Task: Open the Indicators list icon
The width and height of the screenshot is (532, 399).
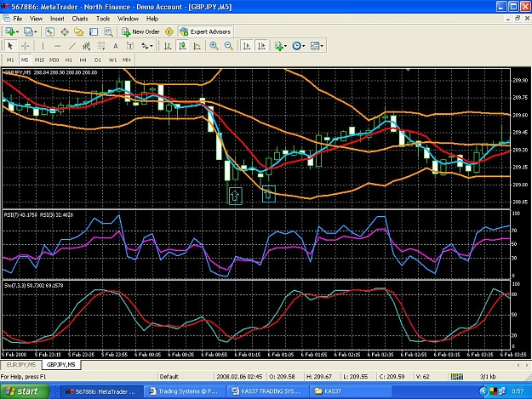Action: 279,46
